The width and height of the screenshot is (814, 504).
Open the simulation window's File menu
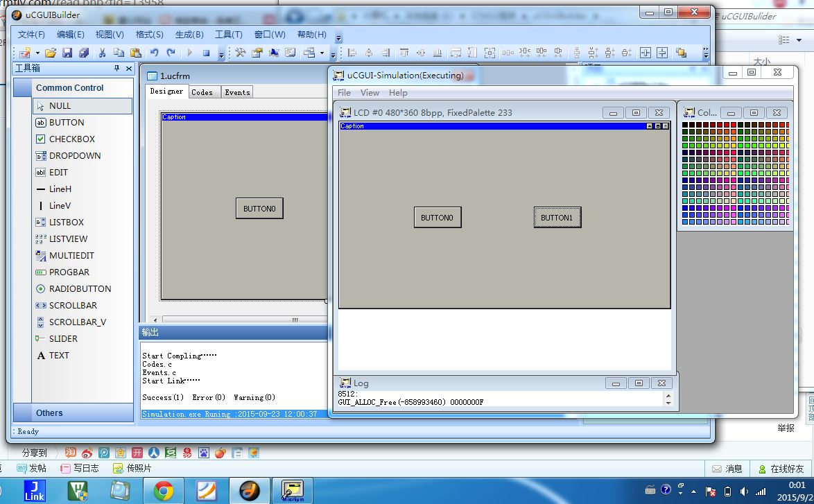point(344,93)
